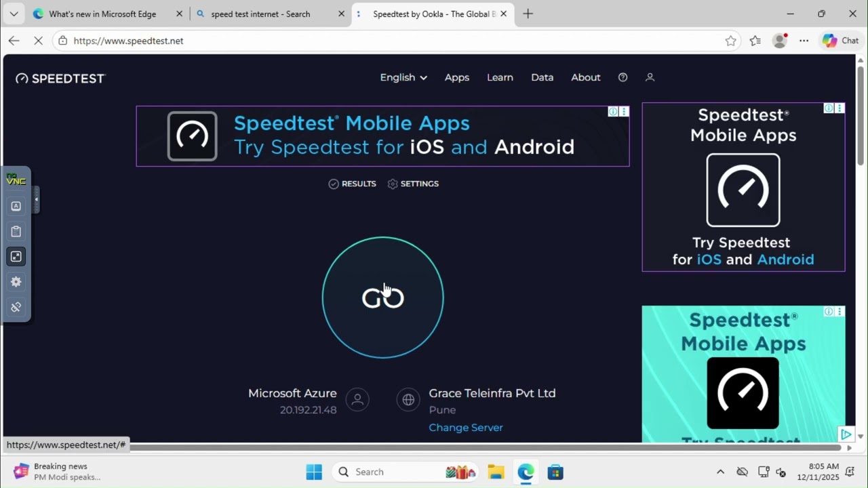Screen dimensions: 868x488
Task: Open the ad info icon on the dark sidebar ad
Action: pos(829,108)
